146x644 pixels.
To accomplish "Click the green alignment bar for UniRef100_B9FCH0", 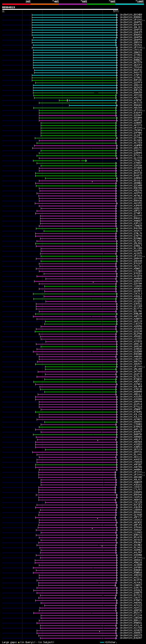I will [x=75, y=80].
